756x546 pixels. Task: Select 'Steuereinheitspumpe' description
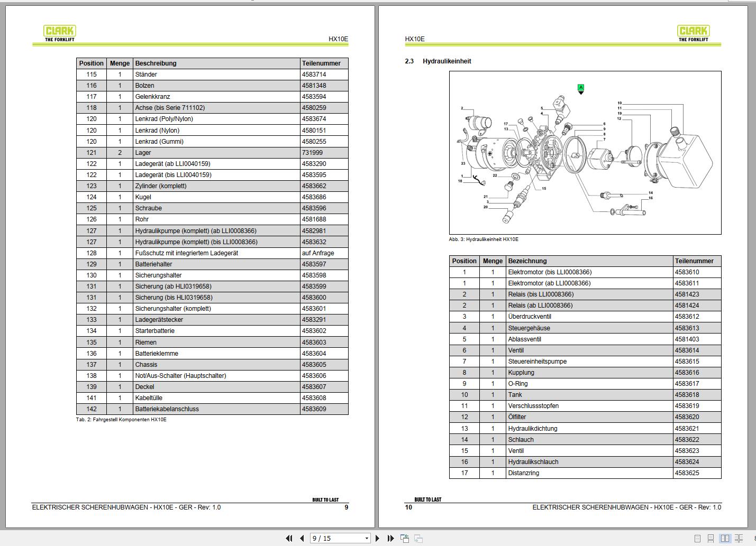coord(538,362)
